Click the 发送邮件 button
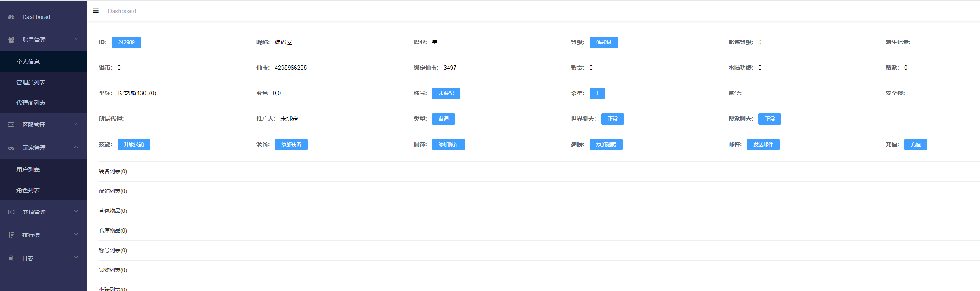Viewport: 980px width, 291px height. (763, 144)
